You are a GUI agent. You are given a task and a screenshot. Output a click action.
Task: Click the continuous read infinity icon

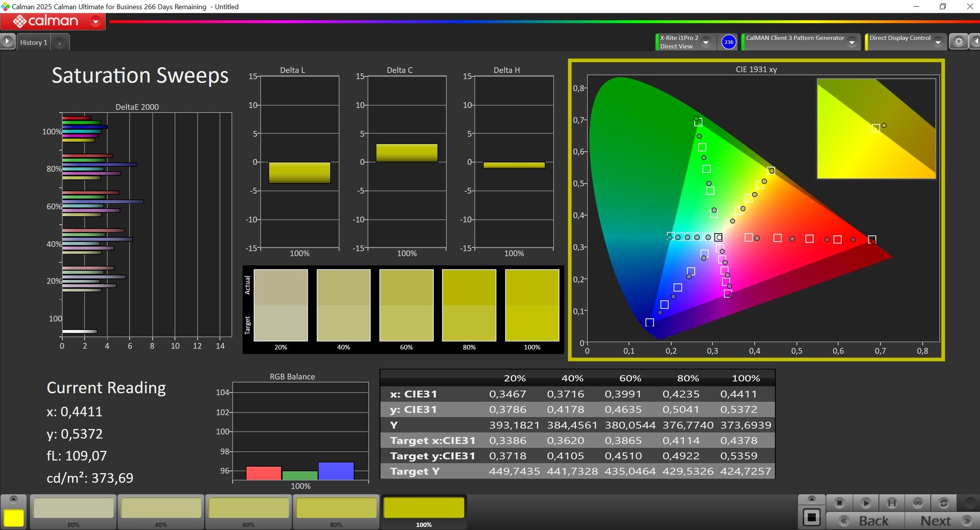pos(918,503)
